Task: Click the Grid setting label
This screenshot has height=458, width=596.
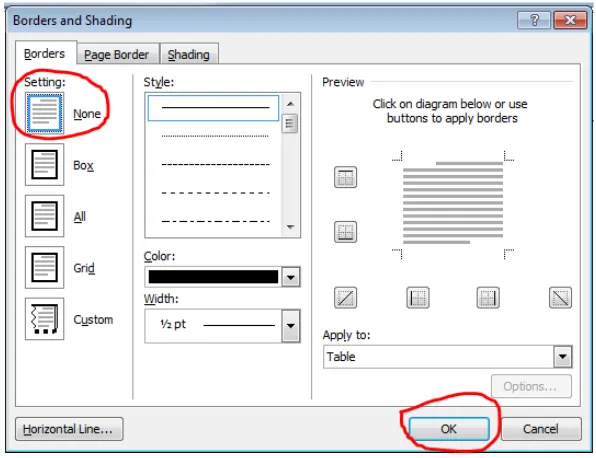Action: point(84,268)
